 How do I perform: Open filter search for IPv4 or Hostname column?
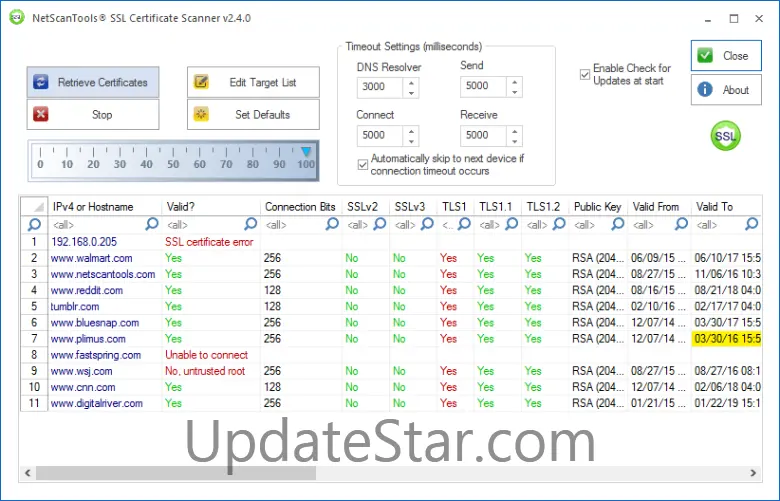tap(152, 224)
